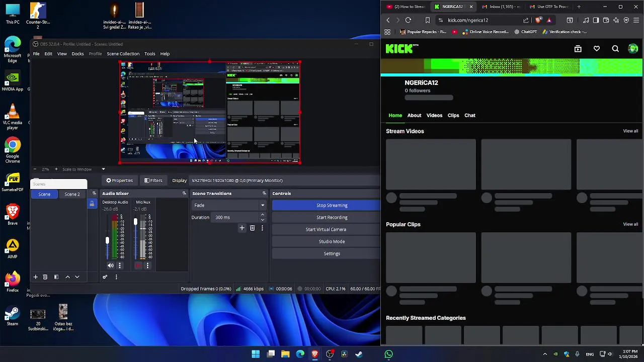This screenshot has height=362, width=644.
Task: Add a scene transition with plus icon
Action: [x=242, y=228]
